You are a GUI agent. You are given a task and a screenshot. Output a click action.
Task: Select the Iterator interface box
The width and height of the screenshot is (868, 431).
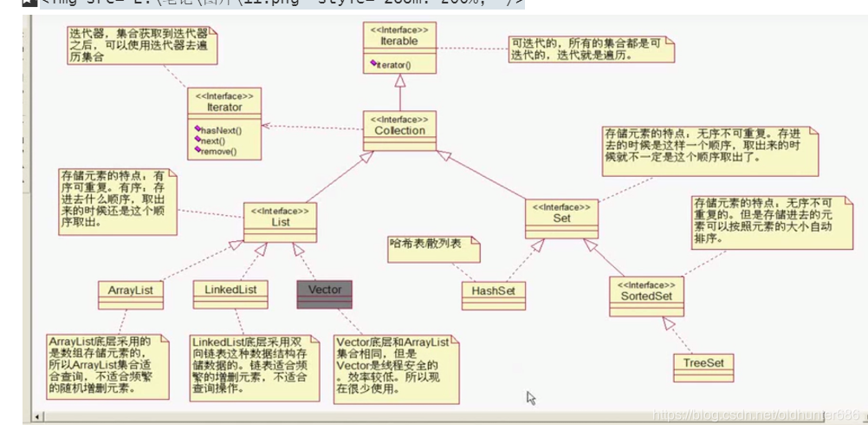(224, 124)
